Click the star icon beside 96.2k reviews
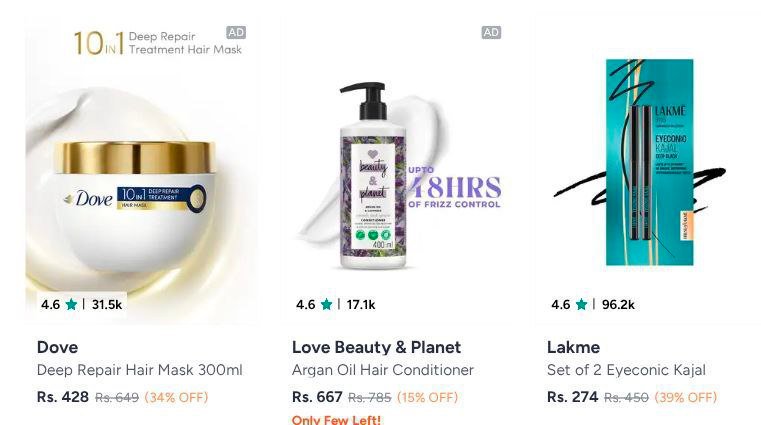761x425 pixels. [581, 305]
